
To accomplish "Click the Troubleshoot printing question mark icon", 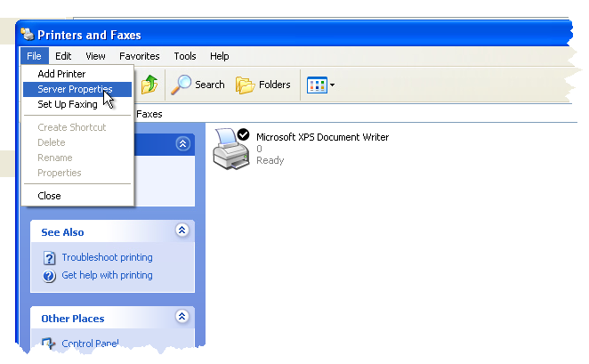I will click(x=50, y=258).
